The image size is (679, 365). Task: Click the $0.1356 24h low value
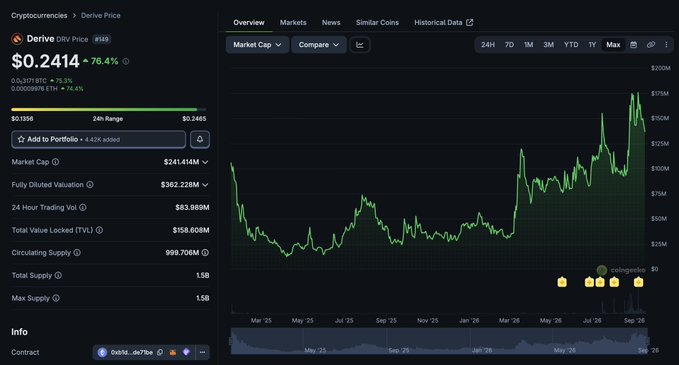[x=23, y=119]
